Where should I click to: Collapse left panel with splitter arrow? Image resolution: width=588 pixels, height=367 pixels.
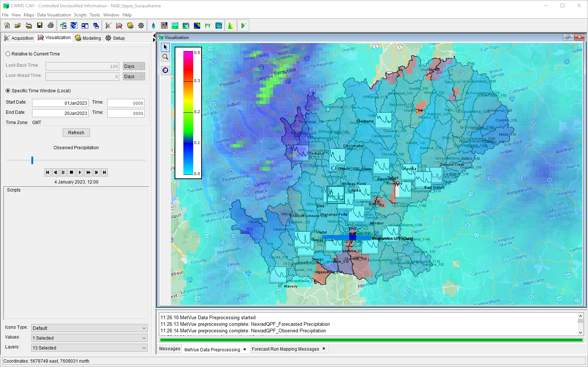point(154,36)
